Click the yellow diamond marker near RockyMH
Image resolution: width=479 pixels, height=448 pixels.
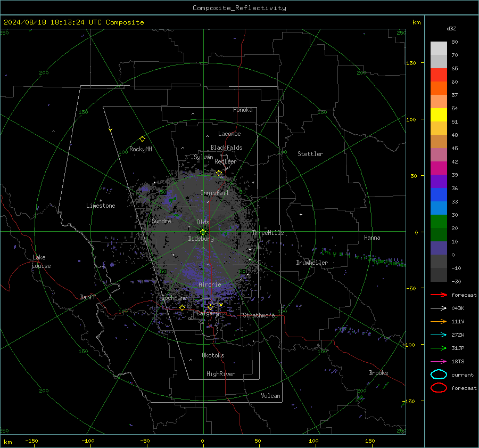click(142, 139)
